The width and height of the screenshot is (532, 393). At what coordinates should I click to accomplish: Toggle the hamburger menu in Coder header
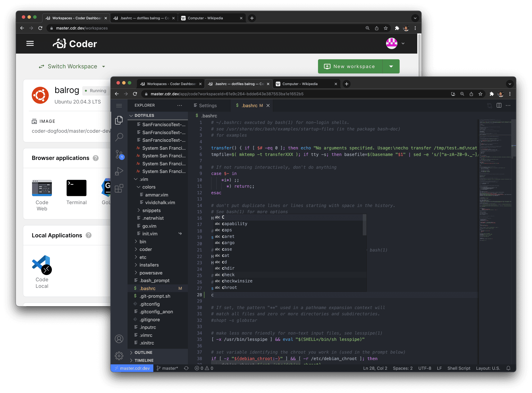click(x=30, y=43)
